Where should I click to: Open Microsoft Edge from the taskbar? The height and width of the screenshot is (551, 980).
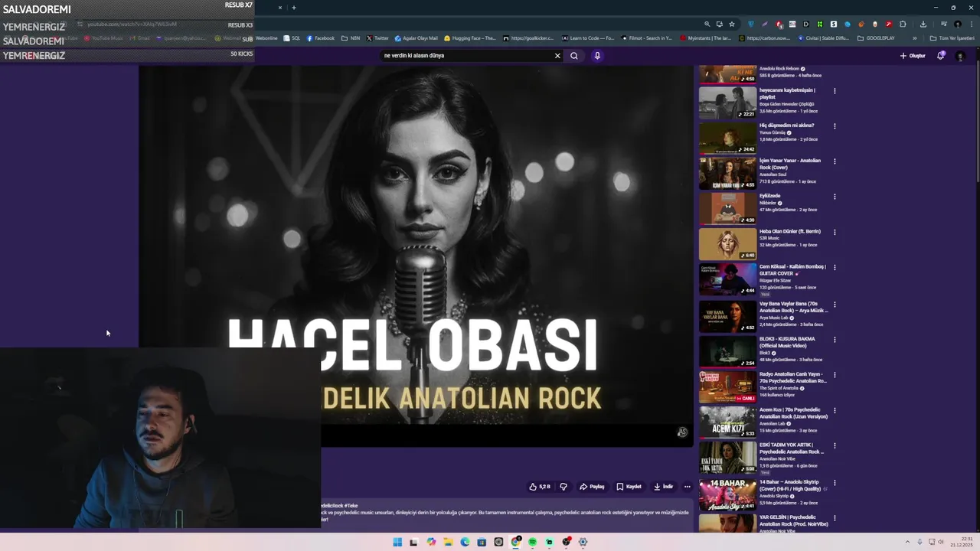(x=465, y=542)
